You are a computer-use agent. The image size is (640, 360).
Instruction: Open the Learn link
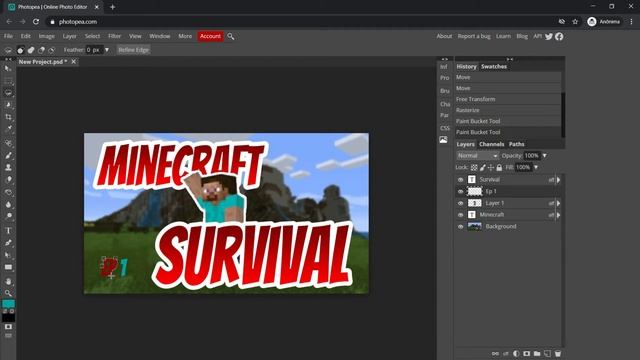[503, 36]
